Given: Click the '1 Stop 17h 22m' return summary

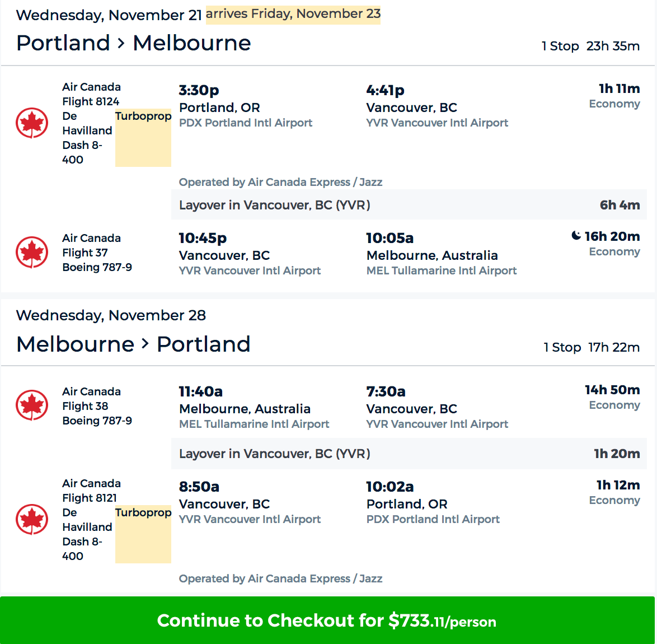Looking at the screenshot, I should coord(592,347).
